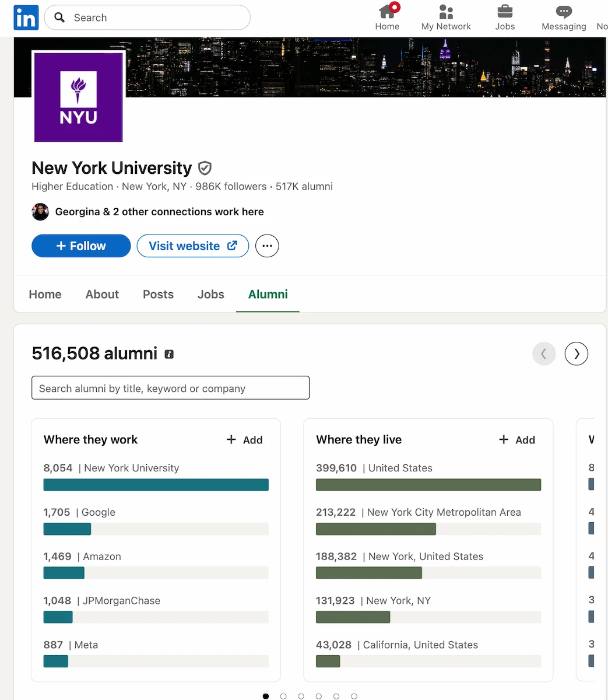Open the My Network icon

pos(446,12)
